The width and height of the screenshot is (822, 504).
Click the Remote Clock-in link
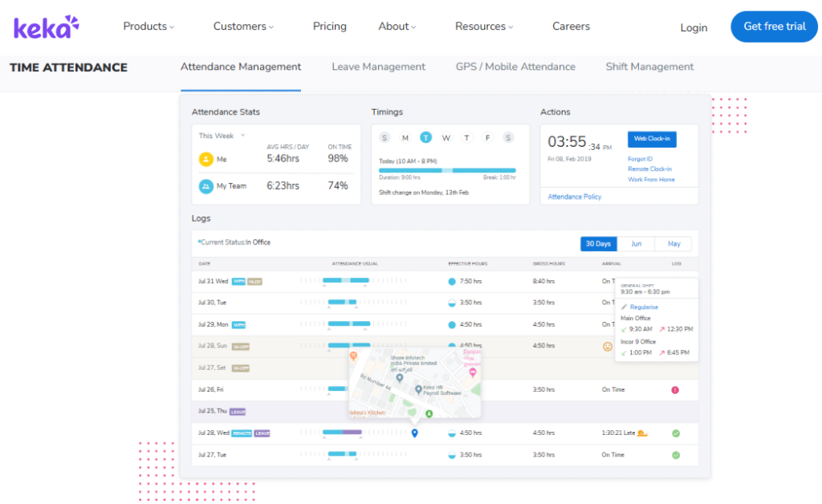649,169
